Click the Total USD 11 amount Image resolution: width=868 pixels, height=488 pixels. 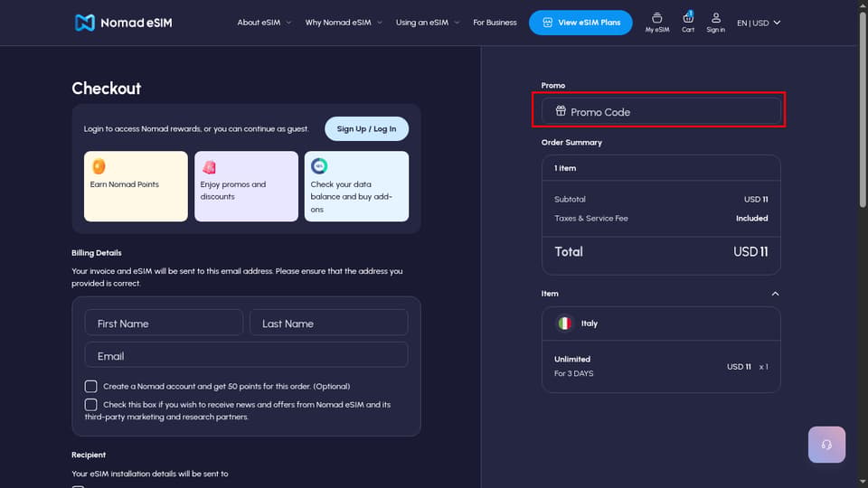[x=750, y=252]
